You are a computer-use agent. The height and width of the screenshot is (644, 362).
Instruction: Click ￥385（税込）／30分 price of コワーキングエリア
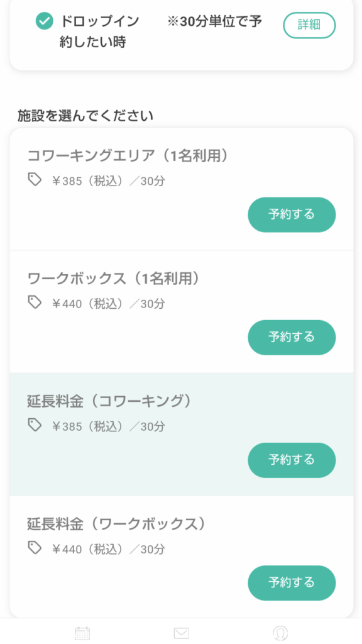coord(108,180)
